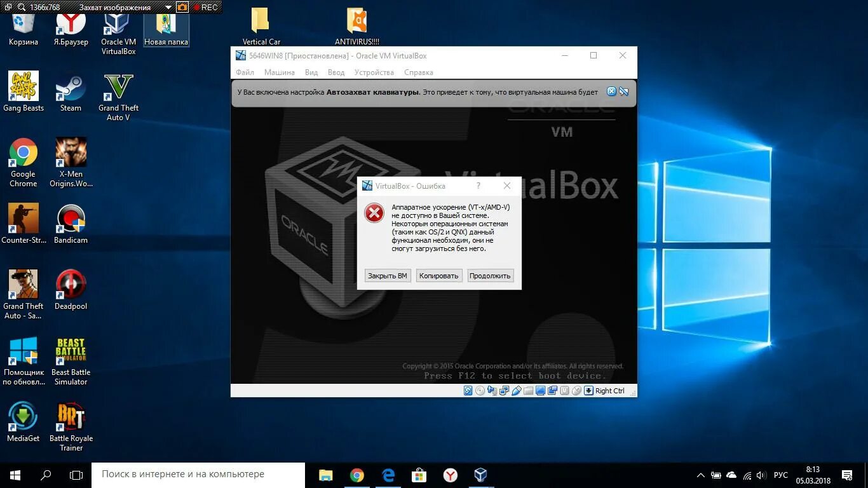Image resolution: width=868 pixels, height=488 pixels.
Task: Open the Справка menu
Action: click(419, 72)
